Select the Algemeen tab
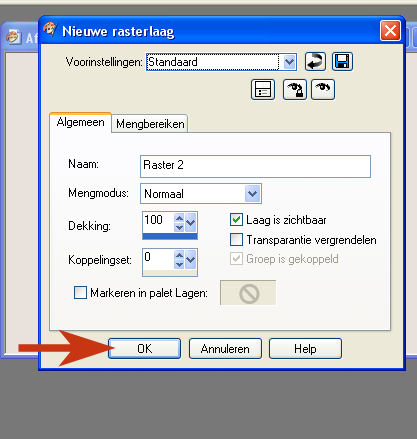 pos(80,122)
